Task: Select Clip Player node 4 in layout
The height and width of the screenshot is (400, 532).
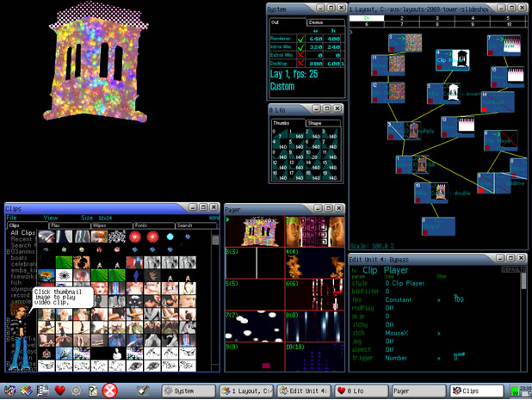Action: [x=454, y=59]
